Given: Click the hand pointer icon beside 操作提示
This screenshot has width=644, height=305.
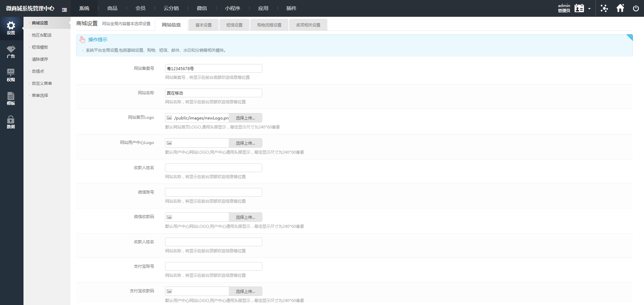Looking at the screenshot, I should [82, 40].
